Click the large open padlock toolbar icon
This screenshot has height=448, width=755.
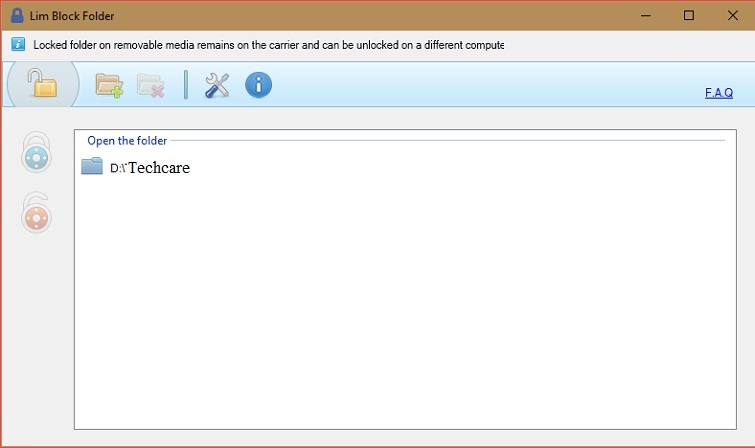click(42, 85)
